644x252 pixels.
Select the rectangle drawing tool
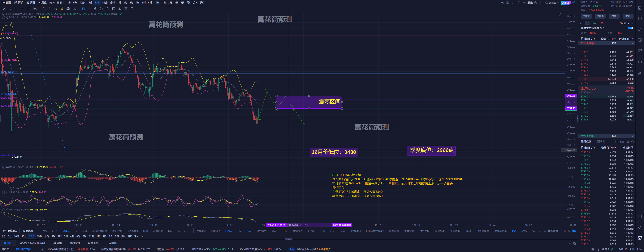pyautogui.click(x=28, y=9)
